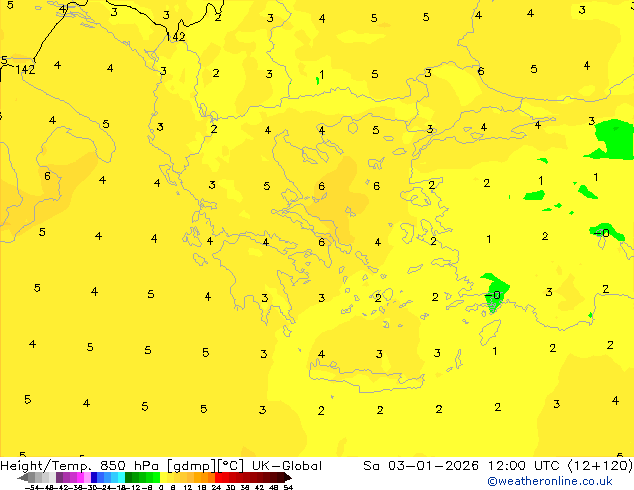Pick the dark blue swatch on the scale
Viewport: 634px width, 490px height.
pos(94,477)
